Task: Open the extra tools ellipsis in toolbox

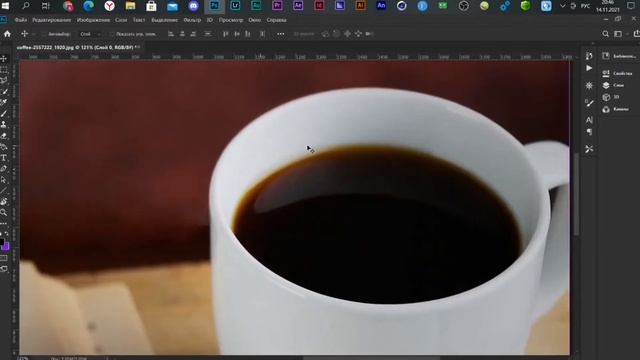Action: click(x=4, y=224)
